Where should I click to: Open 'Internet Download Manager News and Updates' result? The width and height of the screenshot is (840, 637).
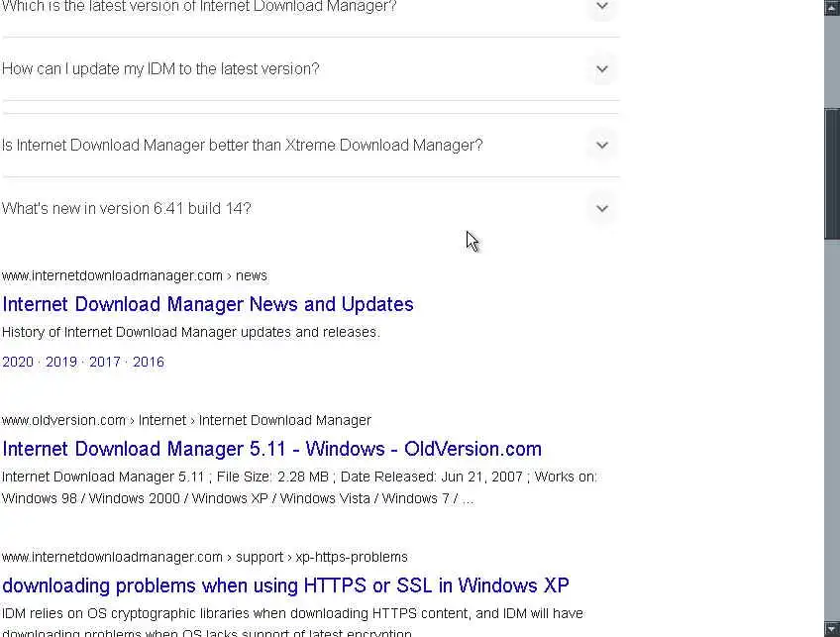pos(208,304)
